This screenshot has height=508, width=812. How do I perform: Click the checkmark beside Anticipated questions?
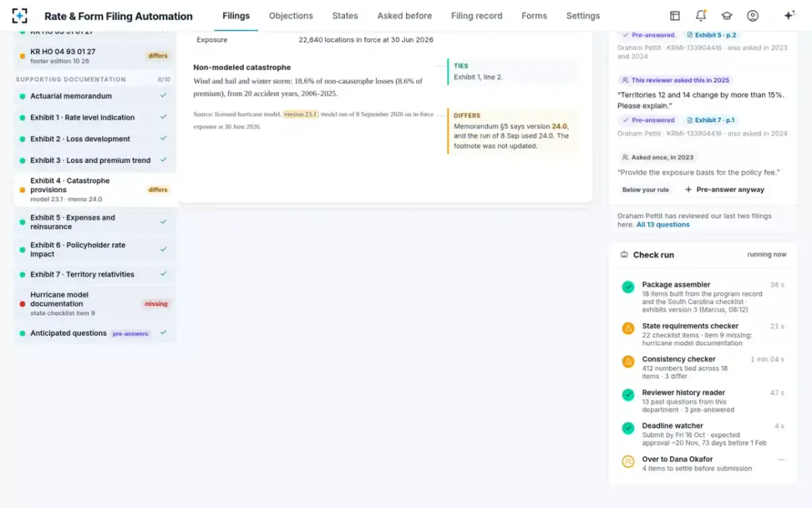coord(163,333)
